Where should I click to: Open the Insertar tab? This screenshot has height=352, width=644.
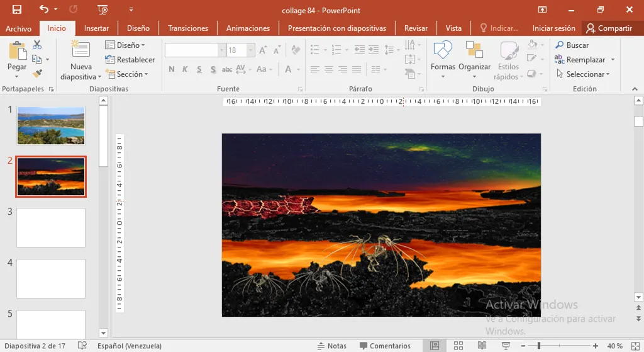coord(96,28)
